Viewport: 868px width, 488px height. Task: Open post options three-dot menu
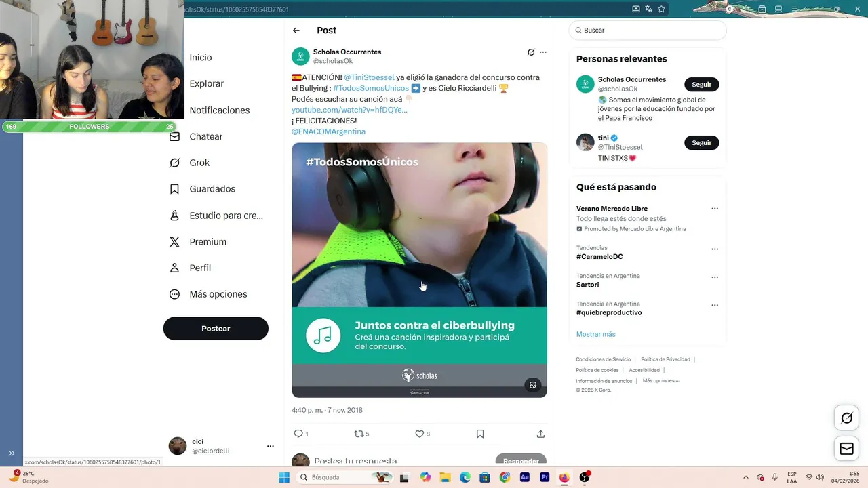coord(543,52)
